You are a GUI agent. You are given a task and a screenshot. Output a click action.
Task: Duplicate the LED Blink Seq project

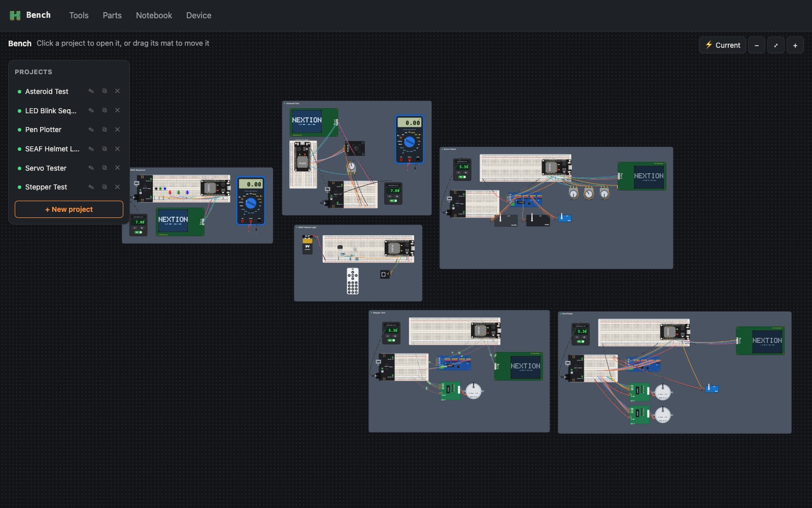(x=105, y=110)
